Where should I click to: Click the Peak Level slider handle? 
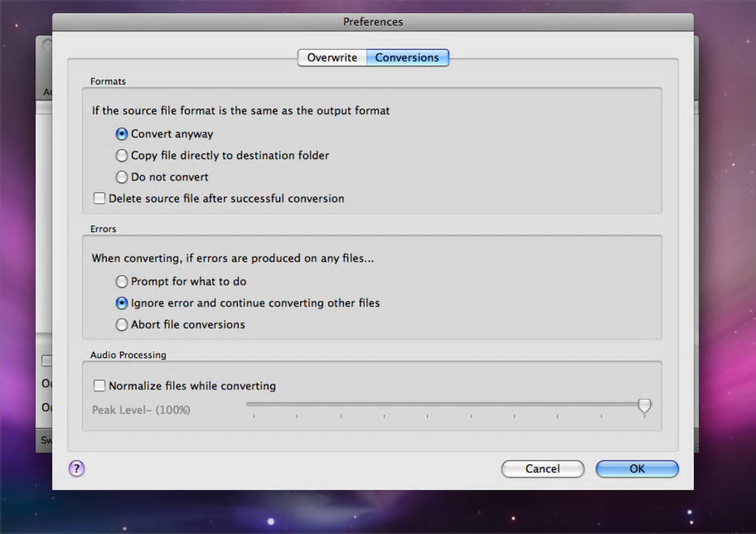[645, 405]
